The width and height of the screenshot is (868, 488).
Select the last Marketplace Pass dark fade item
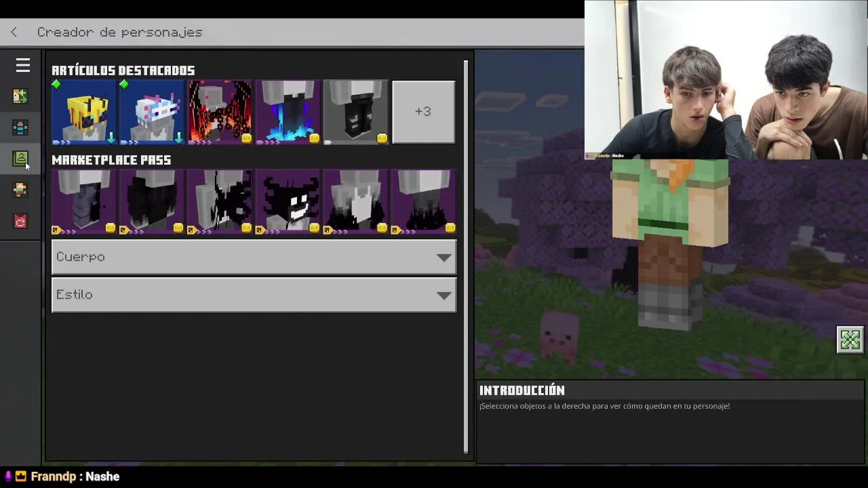point(423,202)
